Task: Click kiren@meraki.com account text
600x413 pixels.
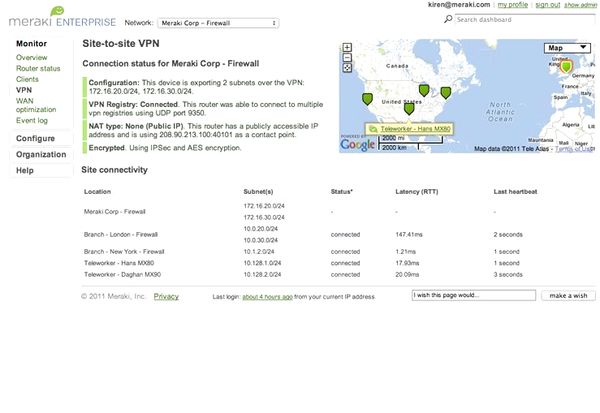Action: 459,5
